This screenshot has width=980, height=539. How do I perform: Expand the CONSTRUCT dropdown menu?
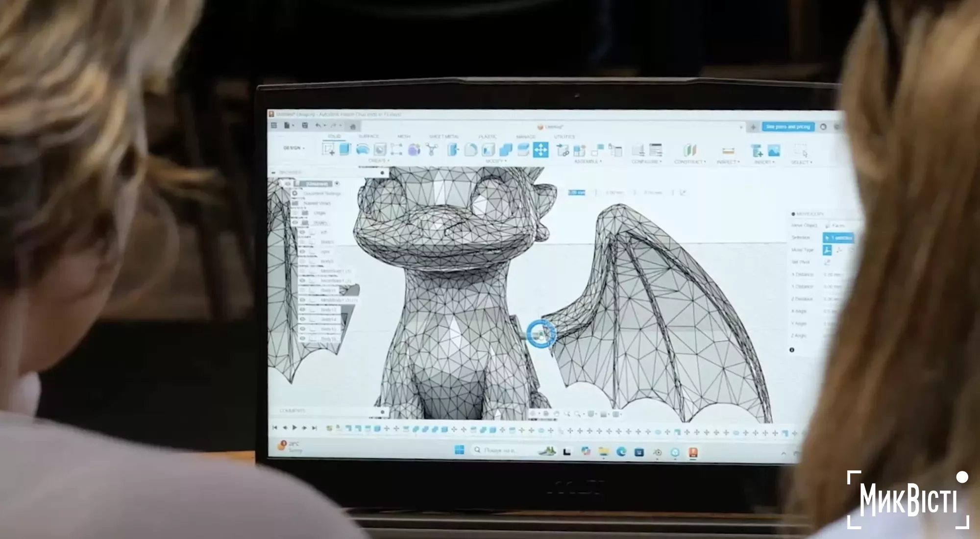click(x=689, y=162)
